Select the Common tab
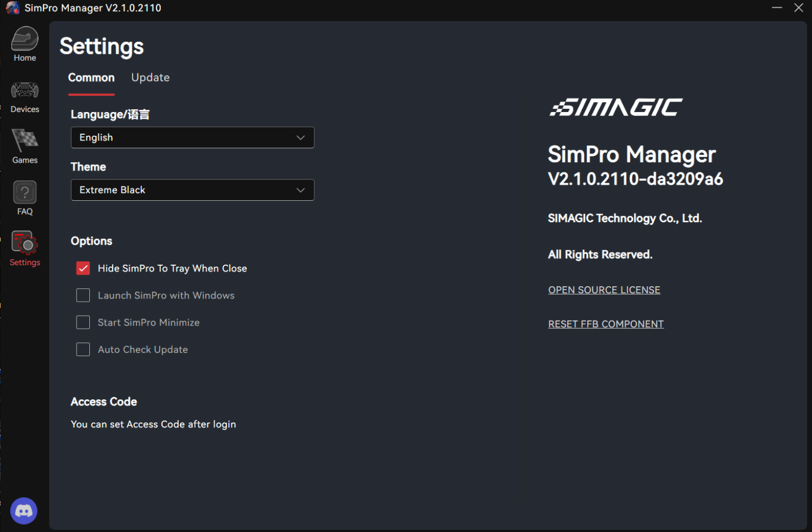This screenshot has width=812, height=532. [x=91, y=77]
